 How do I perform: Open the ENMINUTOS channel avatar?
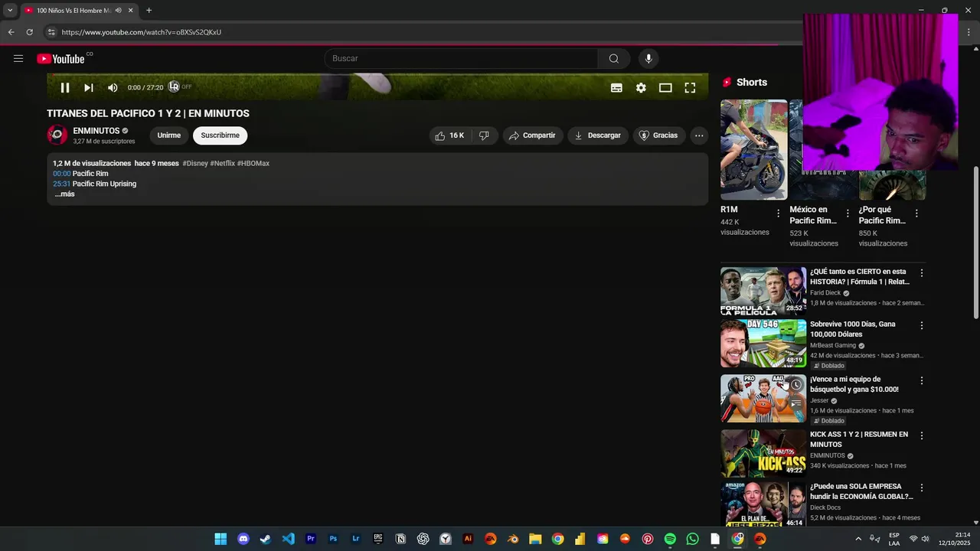[x=57, y=135]
